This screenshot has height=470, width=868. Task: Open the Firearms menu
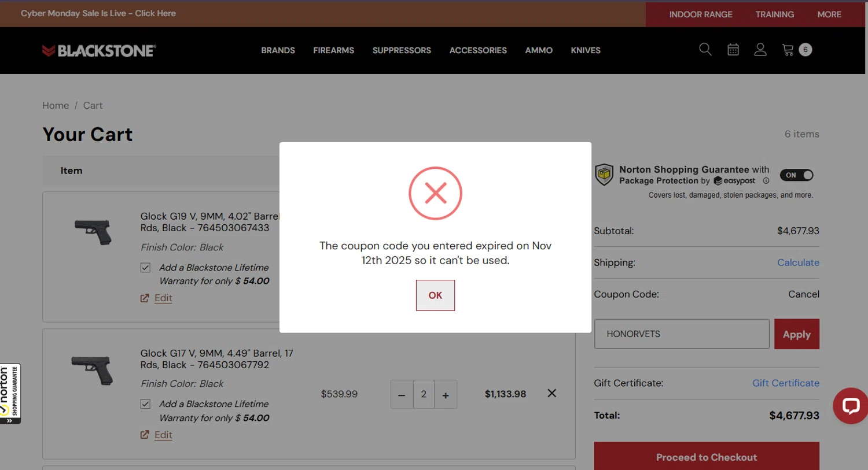[x=334, y=50]
